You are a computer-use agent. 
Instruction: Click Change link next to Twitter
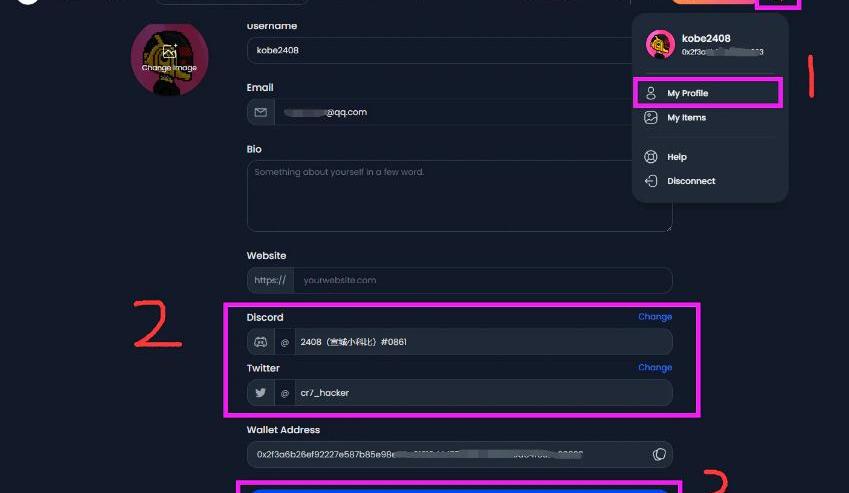tap(655, 367)
